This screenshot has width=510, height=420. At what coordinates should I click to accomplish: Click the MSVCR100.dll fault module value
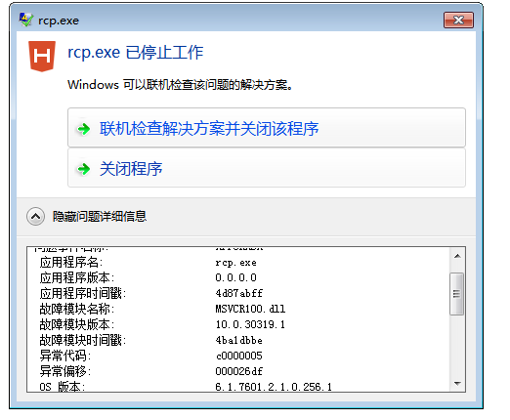pos(250,309)
